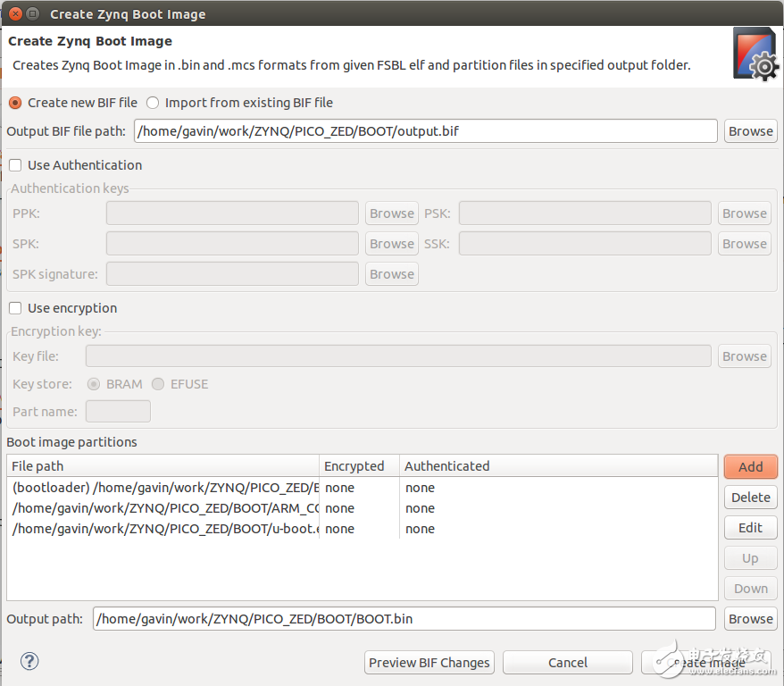Cancel the Create Zynq Boot Image dialog
The image size is (784, 686).
coord(567,663)
